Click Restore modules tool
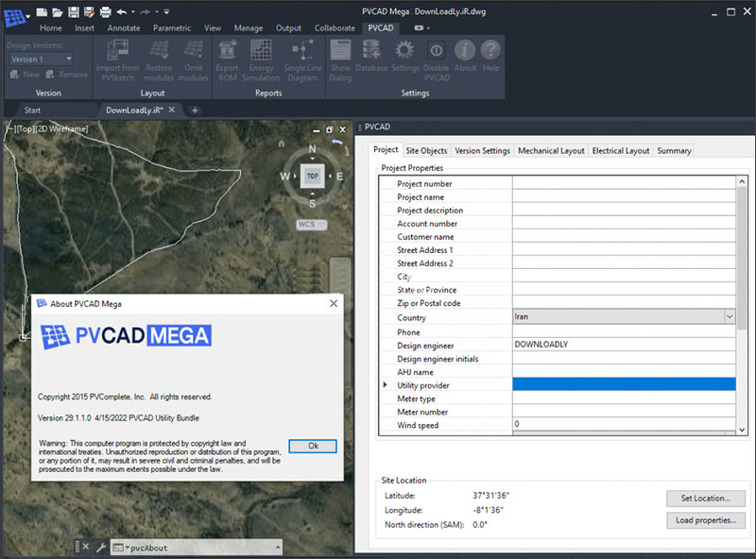This screenshot has height=559, width=756. point(159,60)
